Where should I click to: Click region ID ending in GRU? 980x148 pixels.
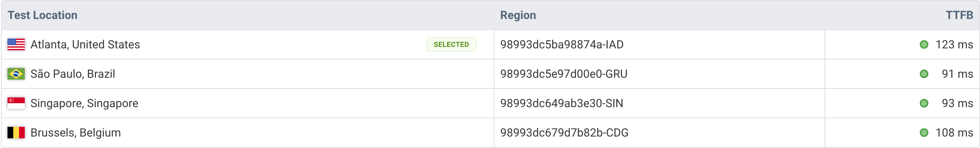click(x=563, y=74)
